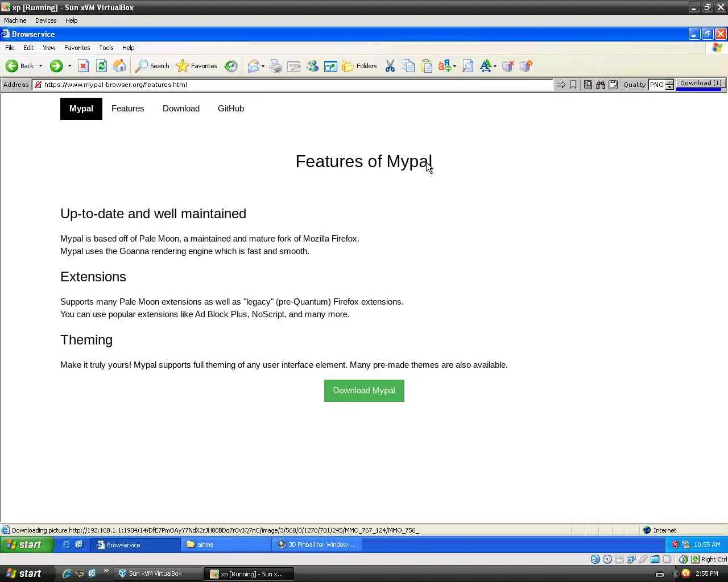Click the Download (1) button
The width and height of the screenshot is (728, 582).
click(701, 84)
